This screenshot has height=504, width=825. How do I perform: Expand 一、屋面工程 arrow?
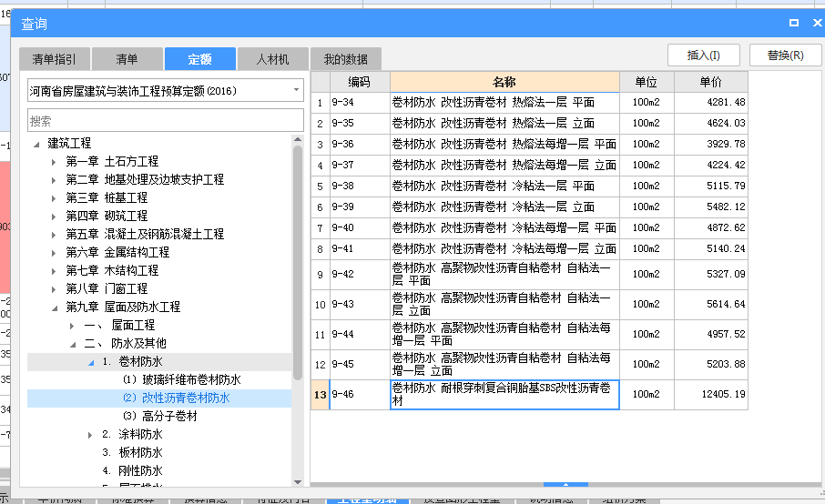(x=72, y=326)
